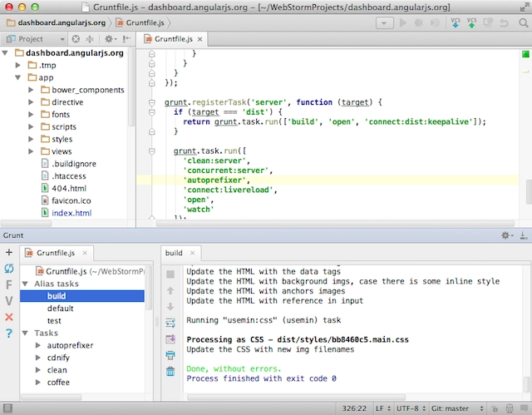Collapse the app folder
This screenshot has height=415, width=532.
18,77
